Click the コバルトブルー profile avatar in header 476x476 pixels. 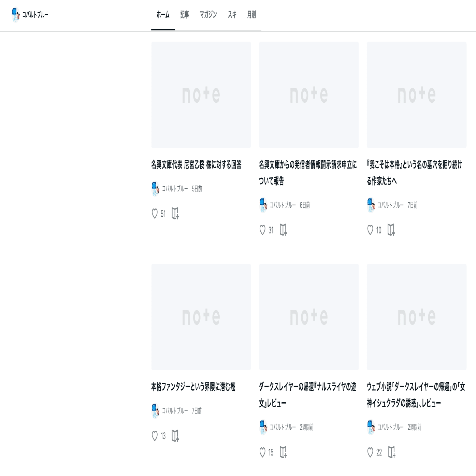(16, 15)
